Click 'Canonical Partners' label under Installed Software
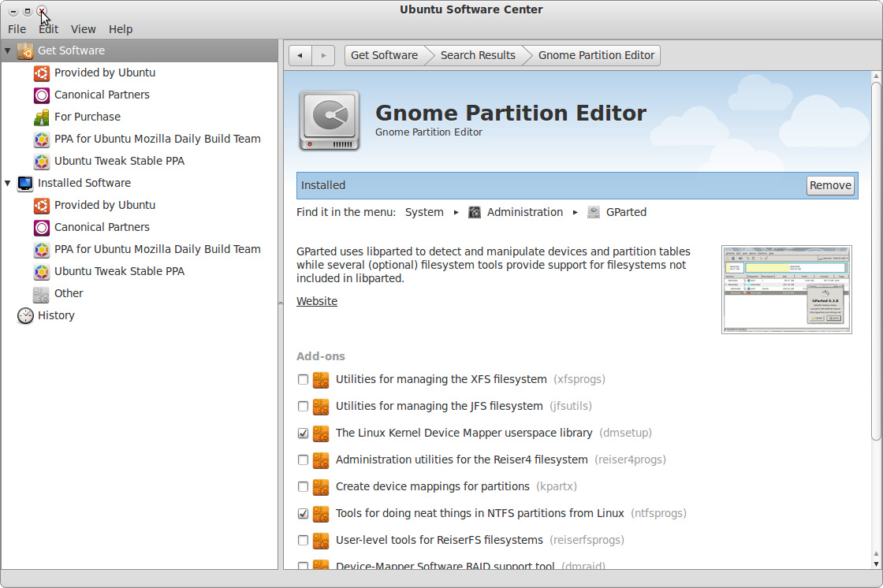This screenshot has width=883, height=588. click(102, 227)
